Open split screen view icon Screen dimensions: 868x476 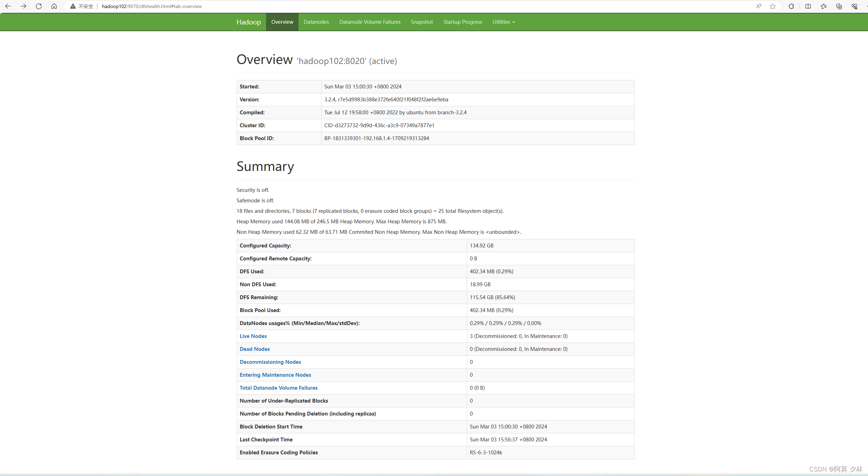pos(808,6)
